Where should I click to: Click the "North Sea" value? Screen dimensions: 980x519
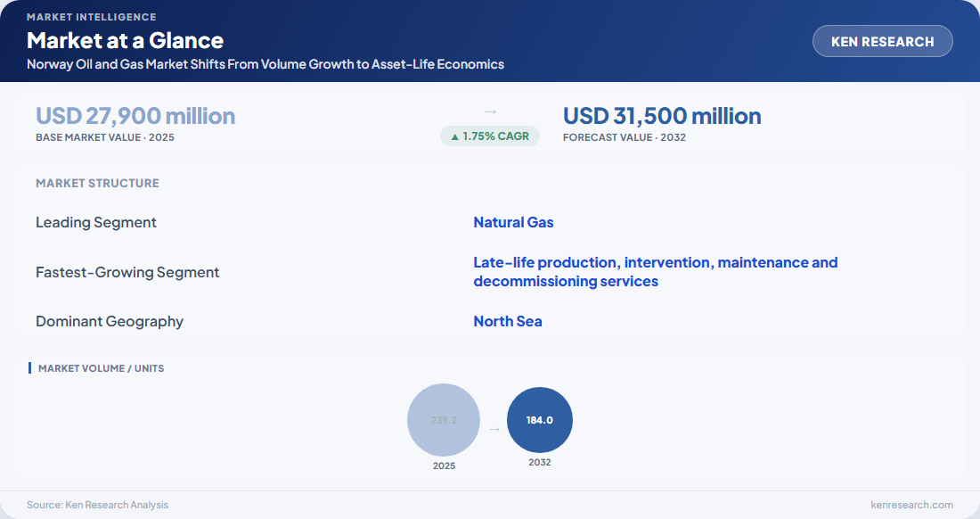[508, 321]
